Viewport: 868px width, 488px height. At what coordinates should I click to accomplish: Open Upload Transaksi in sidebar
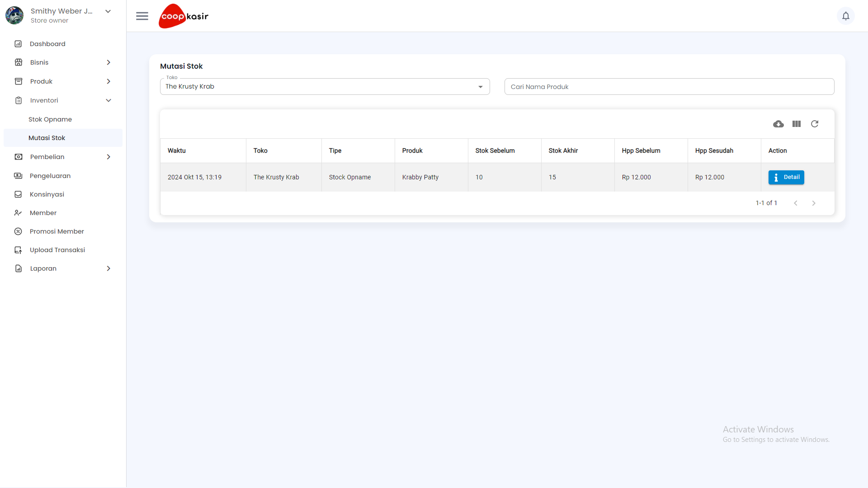[x=57, y=250]
